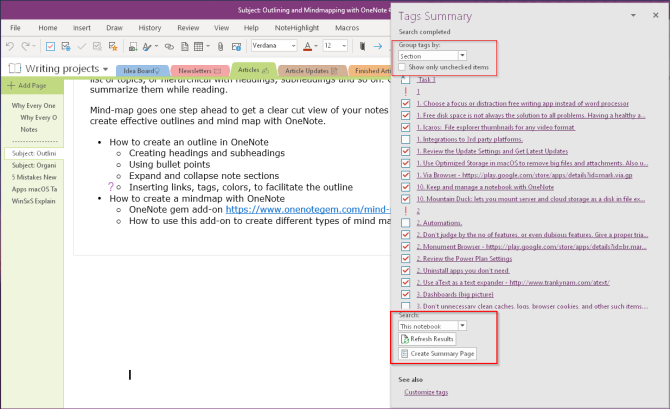Image resolution: width=670 pixels, height=409 pixels.
Task: Open the Draw menu tab
Action: 115,28
